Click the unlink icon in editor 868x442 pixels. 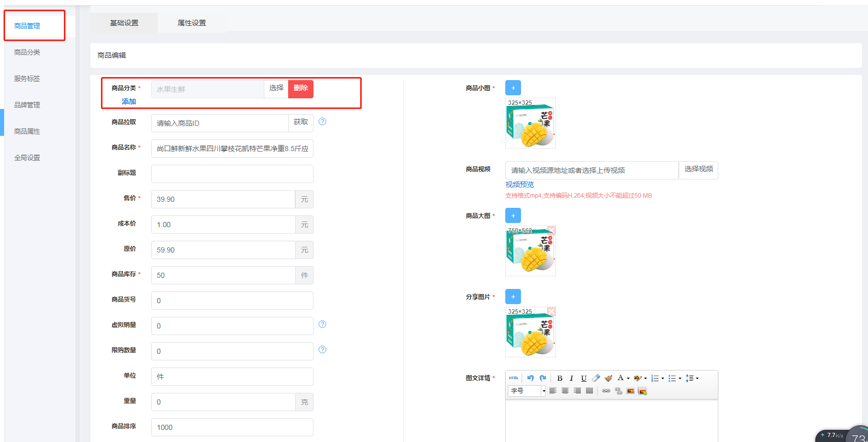tap(618, 391)
